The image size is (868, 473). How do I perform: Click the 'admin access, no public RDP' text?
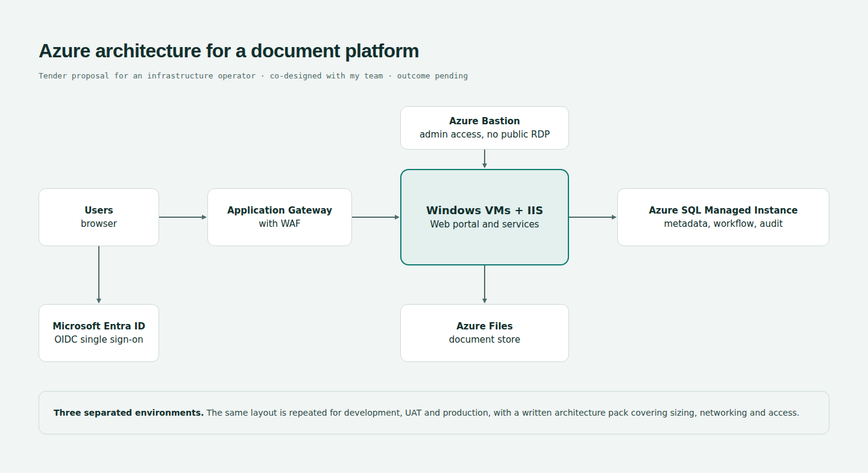[x=485, y=134]
